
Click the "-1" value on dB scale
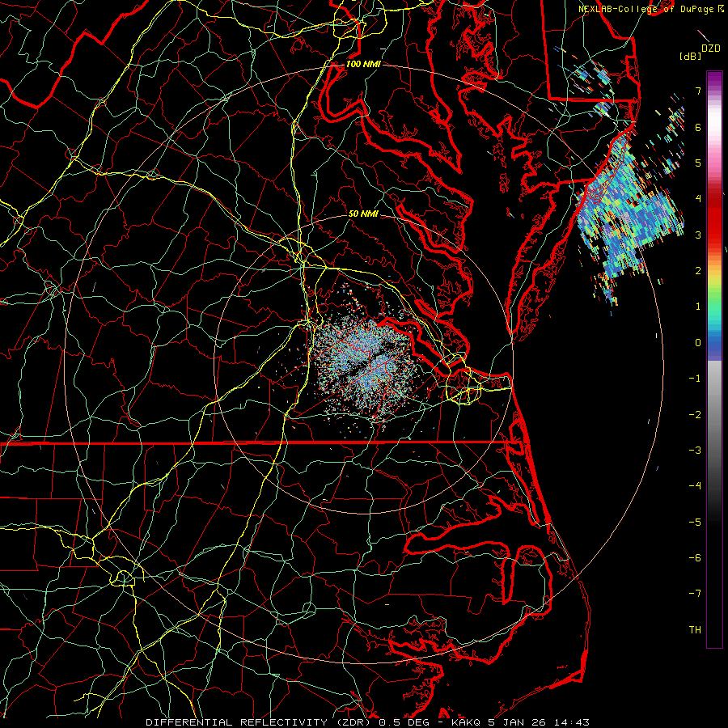coord(695,379)
